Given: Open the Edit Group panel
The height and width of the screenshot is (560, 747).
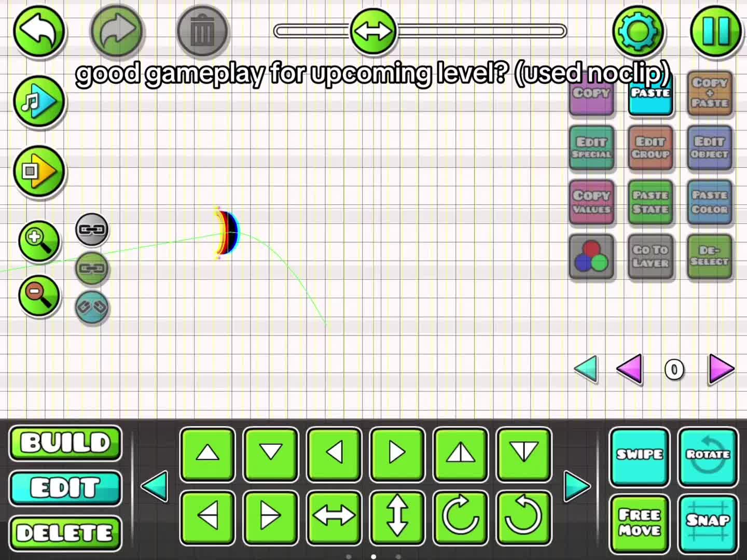Looking at the screenshot, I should [x=651, y=148].
